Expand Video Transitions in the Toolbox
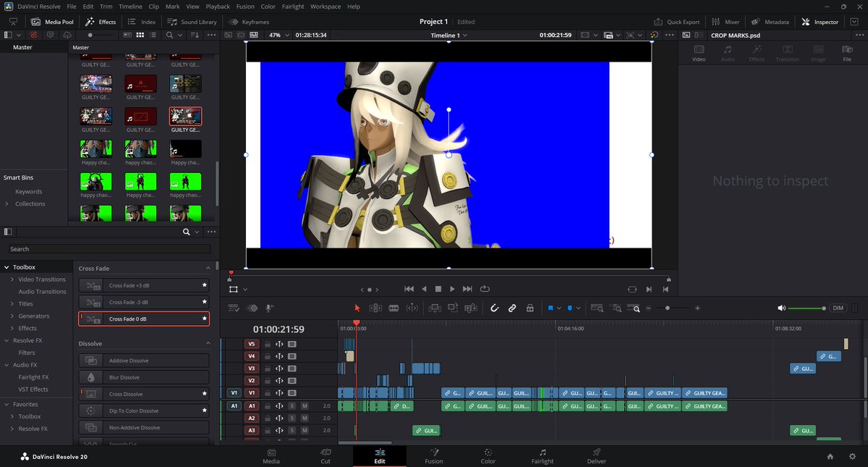Image resolution: width=868 pixels, height=467 pixels. (x=11, y=279)
